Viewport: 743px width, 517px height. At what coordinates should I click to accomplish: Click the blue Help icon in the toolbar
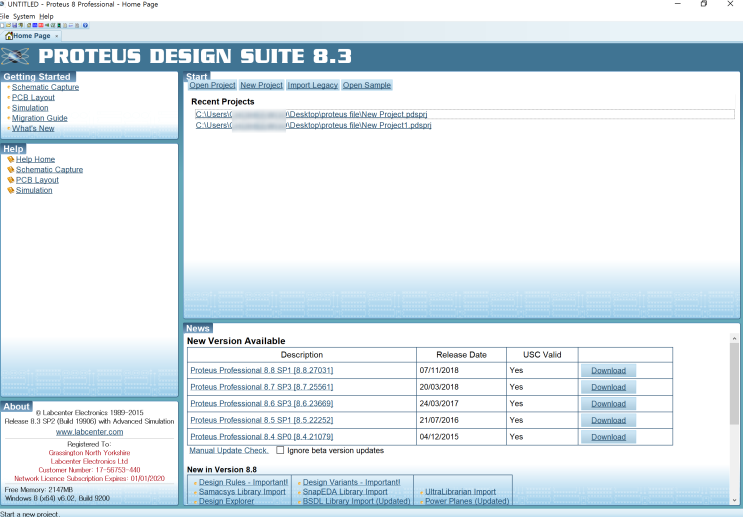(x=85, y=25)
